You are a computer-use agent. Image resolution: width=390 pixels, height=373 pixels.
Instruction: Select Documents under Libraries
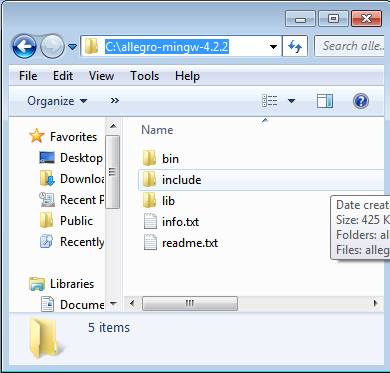(x=82, y=305)
